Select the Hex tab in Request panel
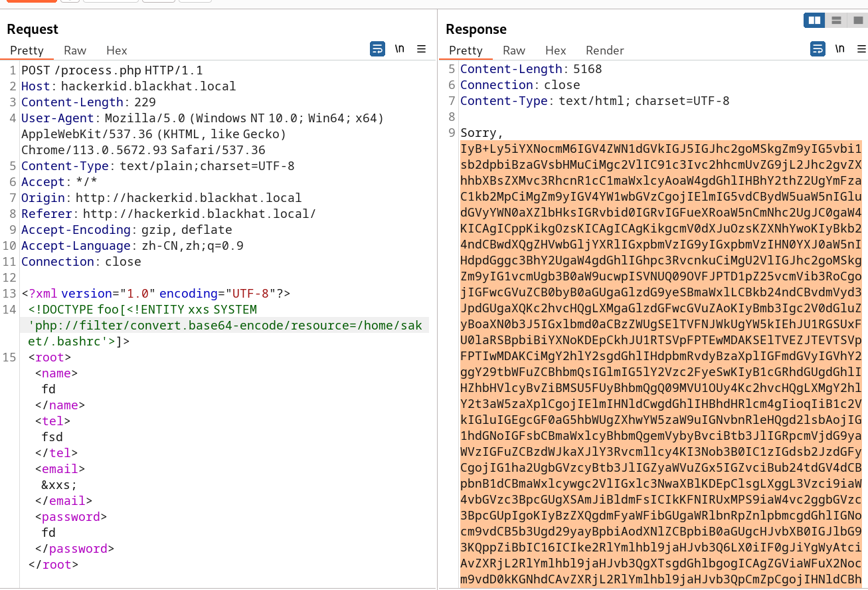The image size is (868, 590). (117, 50)
